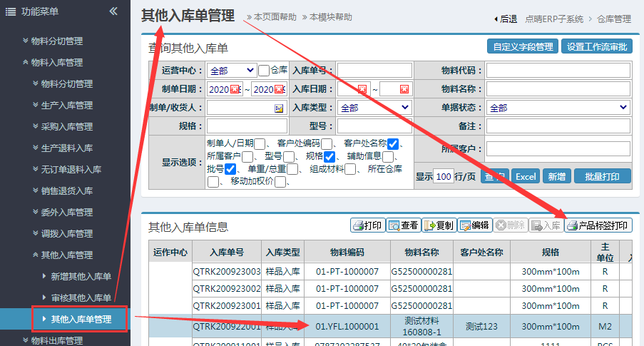Expand 无订单退料入库 in the sidebar
The width and height of the screenshot is (644, 346).
(x=66, y=169)
